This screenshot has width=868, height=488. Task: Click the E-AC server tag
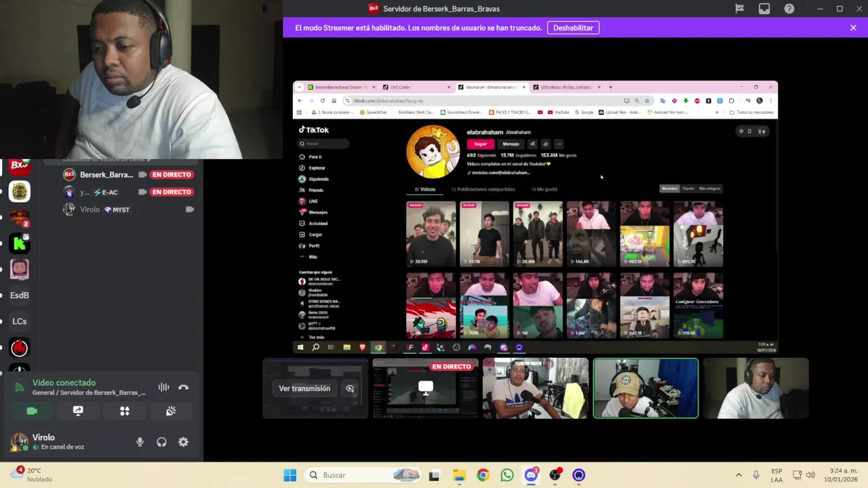pos(106,192)
